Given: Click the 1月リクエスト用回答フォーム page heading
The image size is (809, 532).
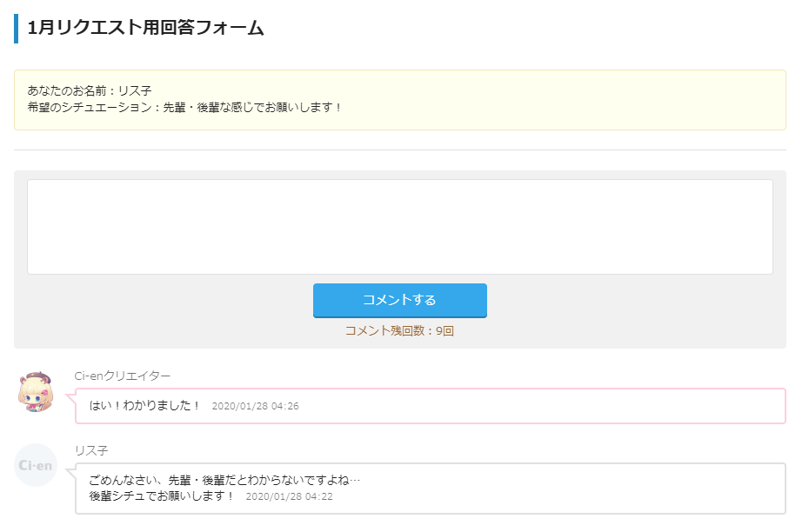Looking at the screenshot, I should [145, 28].
